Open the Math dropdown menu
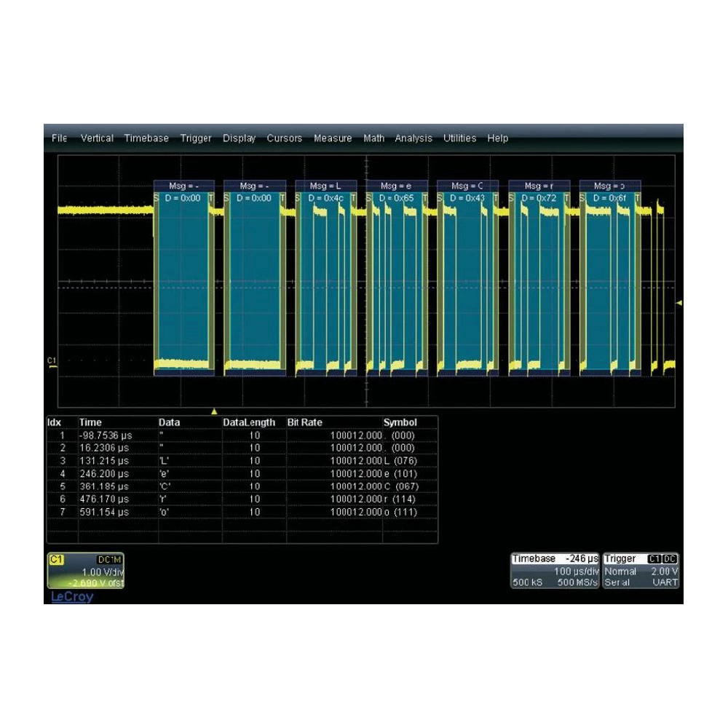The image size is (728, 728). [373, 138]
